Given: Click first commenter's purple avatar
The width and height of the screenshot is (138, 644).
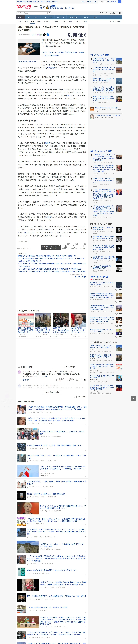Looking at the screenshot, I should tap(19, 372).
